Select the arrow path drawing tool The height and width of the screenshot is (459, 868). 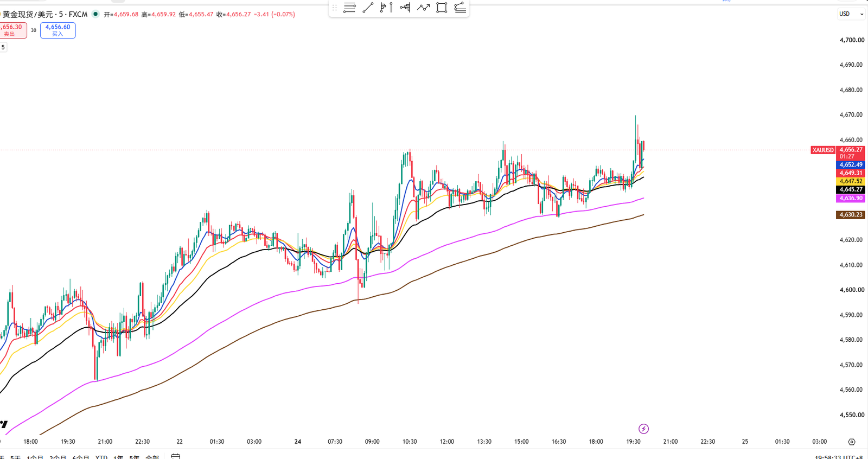(x=423, y=8)
